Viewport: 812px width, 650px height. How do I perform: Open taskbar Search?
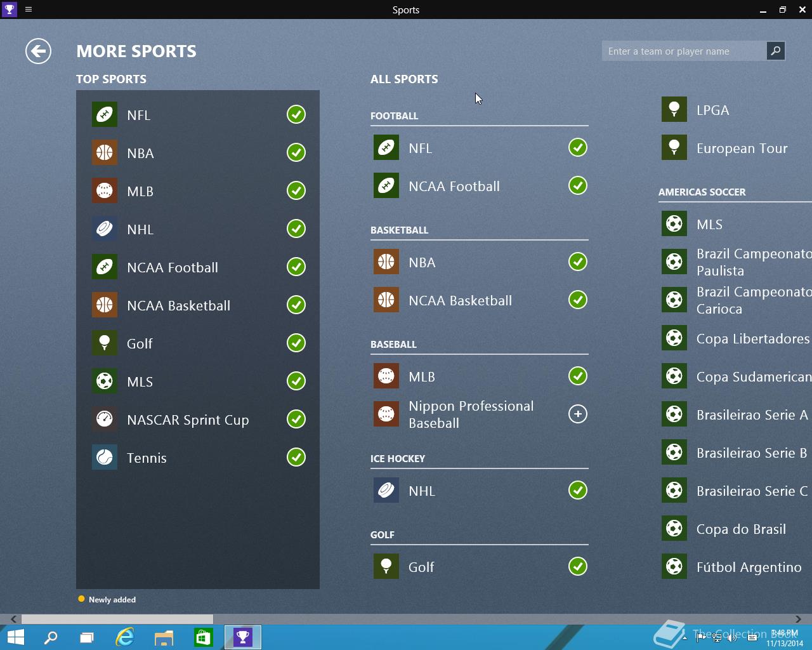pos(51,637)
